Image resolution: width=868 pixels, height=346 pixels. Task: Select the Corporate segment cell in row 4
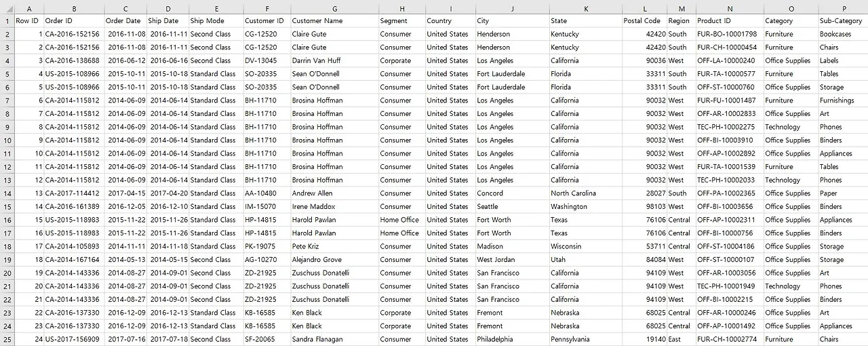point(401,60)
